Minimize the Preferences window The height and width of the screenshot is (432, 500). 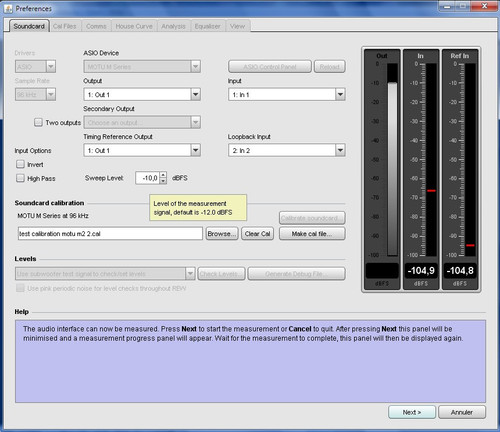447,6
